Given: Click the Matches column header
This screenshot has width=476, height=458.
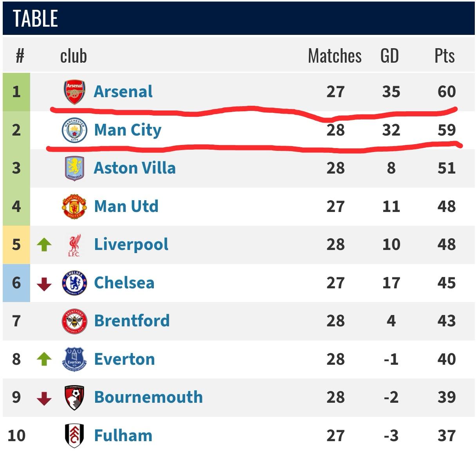Looking at the screenshot, I should click(x=335, y=56).
